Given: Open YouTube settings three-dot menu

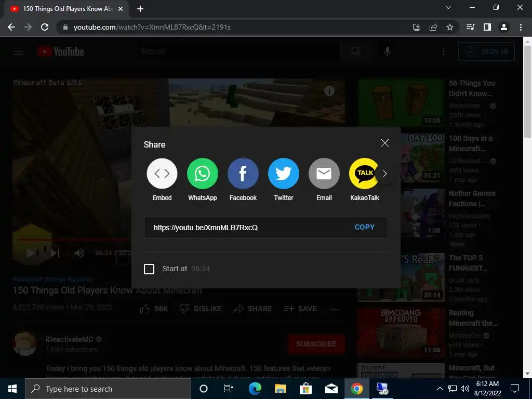Looking at the screenshot, I should 444,51.
